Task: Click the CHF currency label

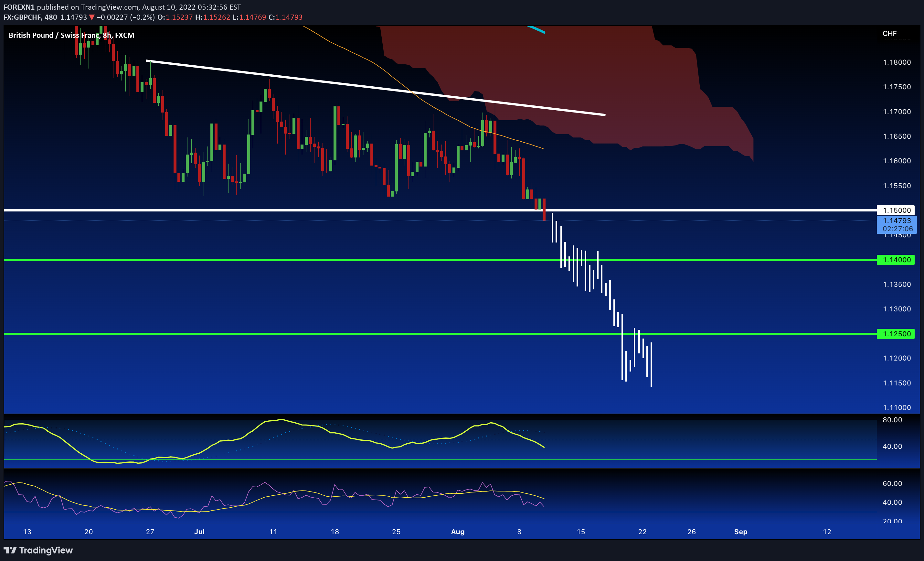Action: pos(889,33)
